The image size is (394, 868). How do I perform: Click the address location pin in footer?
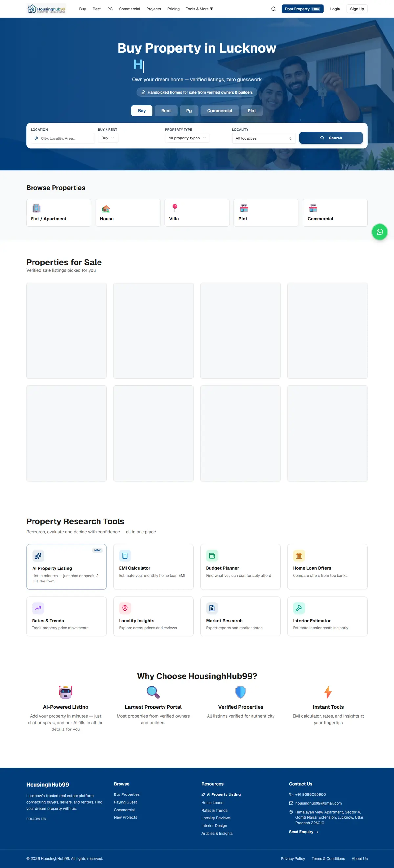pyautogui.click(x=291, y=812)
